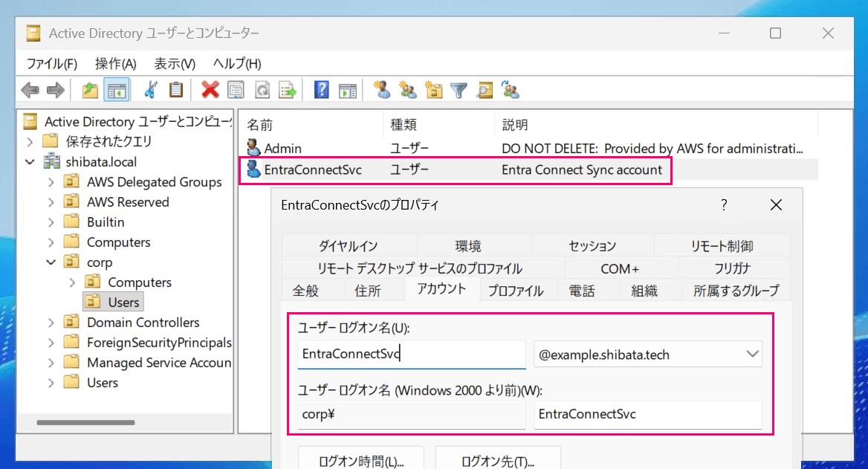Click the Active Directory root tree icon
This screenshot has width=868, height=469.
[30, 121]
